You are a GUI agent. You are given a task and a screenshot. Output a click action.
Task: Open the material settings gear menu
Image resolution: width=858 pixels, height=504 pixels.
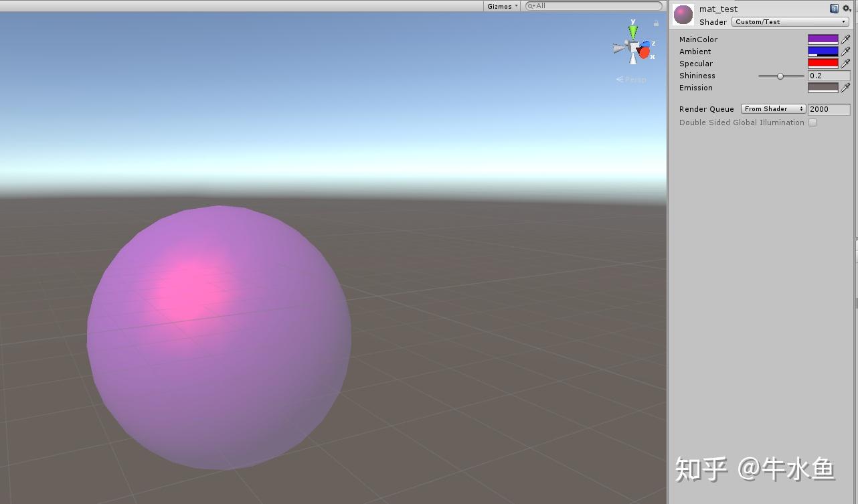pos(845,7)
